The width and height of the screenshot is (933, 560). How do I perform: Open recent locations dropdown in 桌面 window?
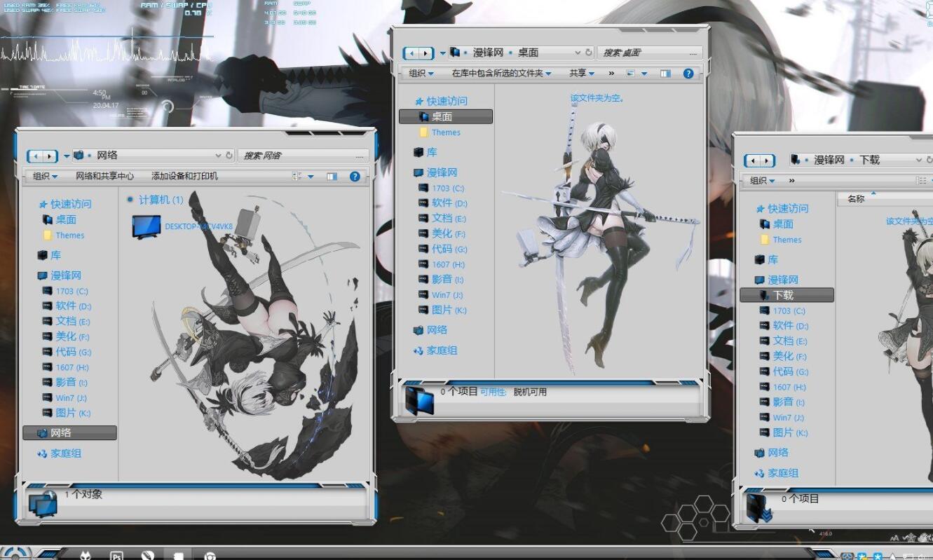click(x=443, y=53)
